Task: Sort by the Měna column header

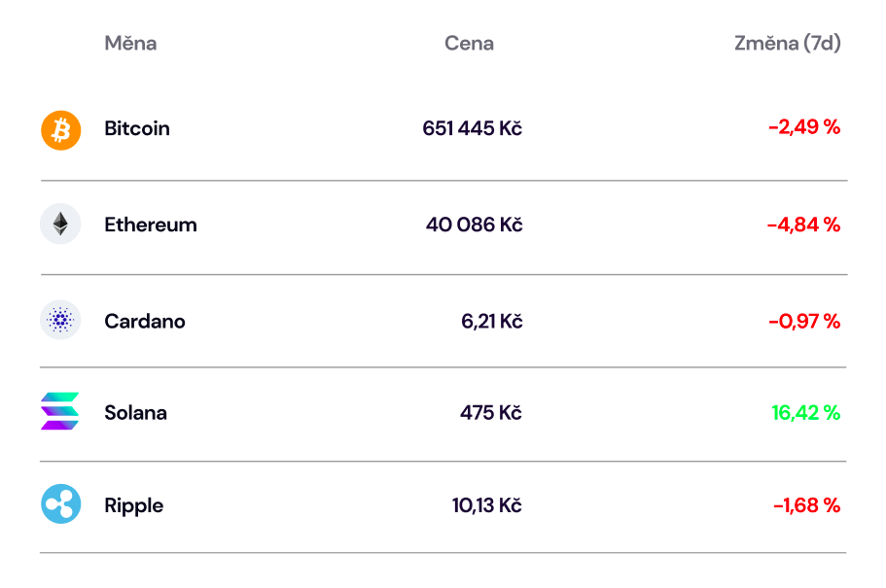Action: [130, 43]
